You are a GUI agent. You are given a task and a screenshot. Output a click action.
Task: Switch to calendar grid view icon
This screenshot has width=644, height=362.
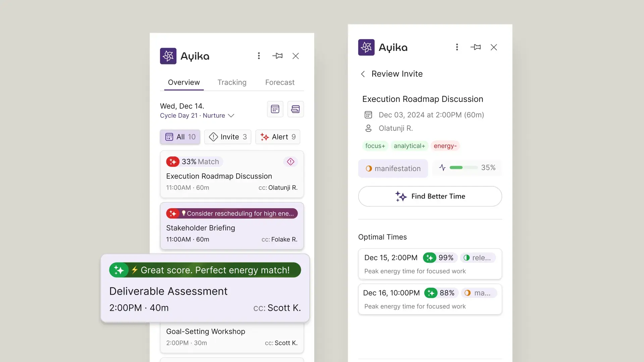[275, 109]
